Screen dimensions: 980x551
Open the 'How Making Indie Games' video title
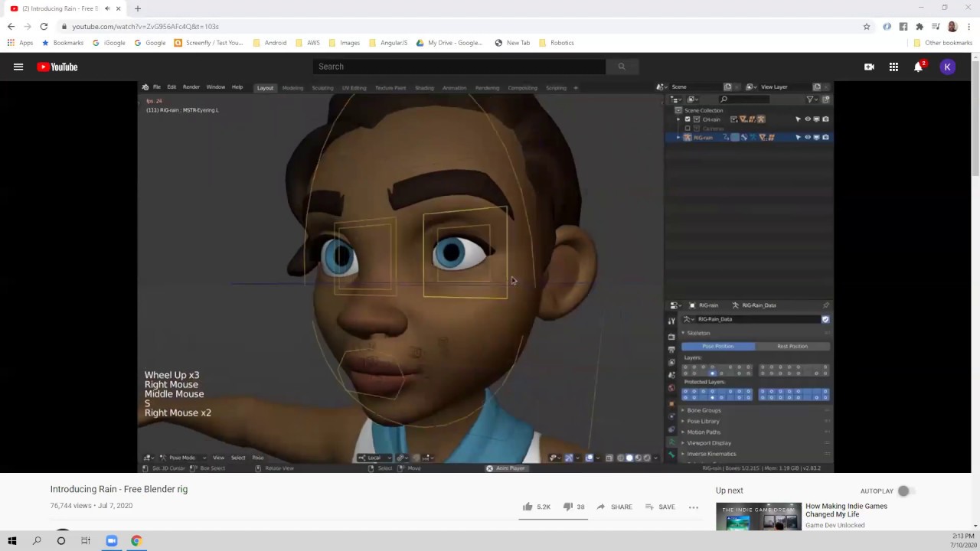tap(846, 510)
